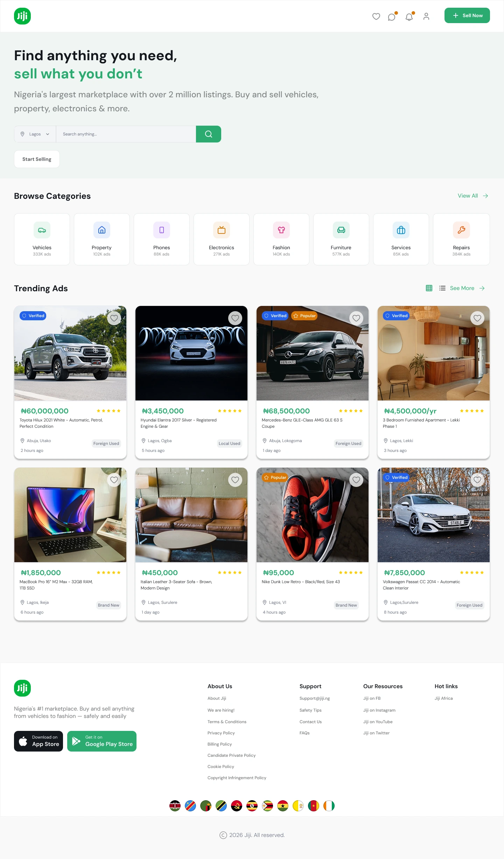Open Copyright Infringement Policy link

pyautogui.click(x=237, y=778)
